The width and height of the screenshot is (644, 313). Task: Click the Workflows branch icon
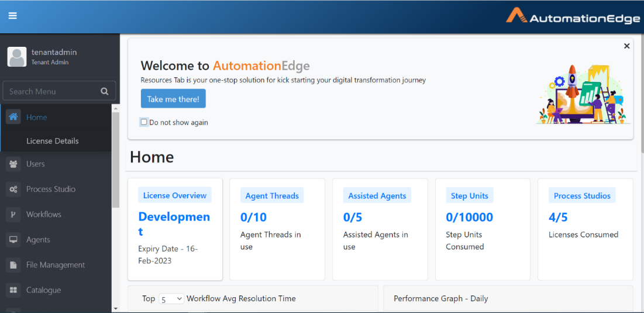13,214
